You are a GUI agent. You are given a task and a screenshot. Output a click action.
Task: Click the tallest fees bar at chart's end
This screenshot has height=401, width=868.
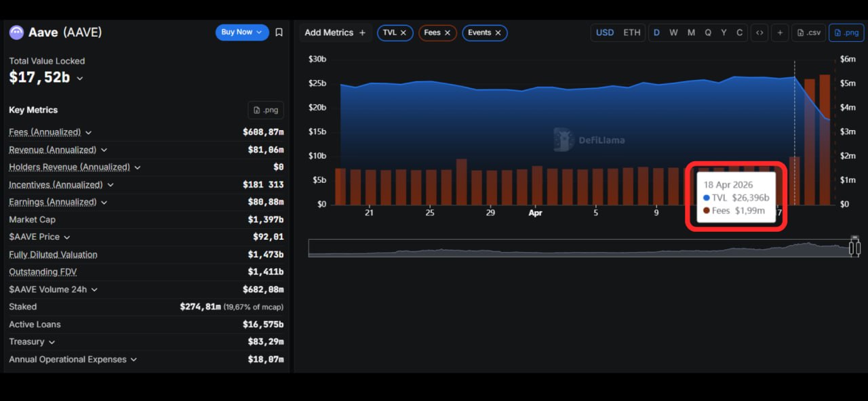pos(825,140)
